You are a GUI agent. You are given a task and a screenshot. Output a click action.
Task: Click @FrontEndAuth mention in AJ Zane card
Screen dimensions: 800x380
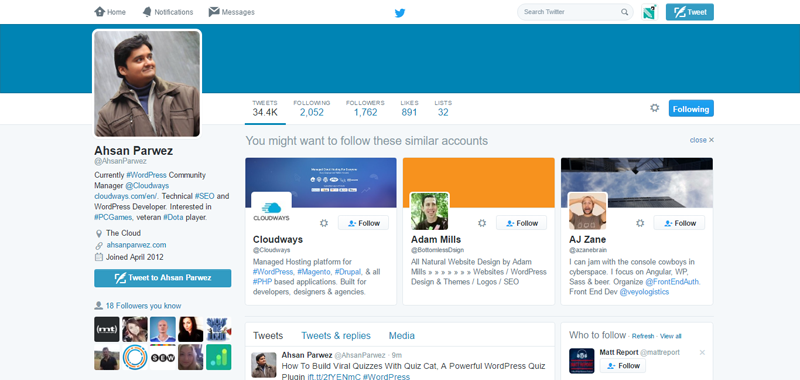tap(672, 282)
